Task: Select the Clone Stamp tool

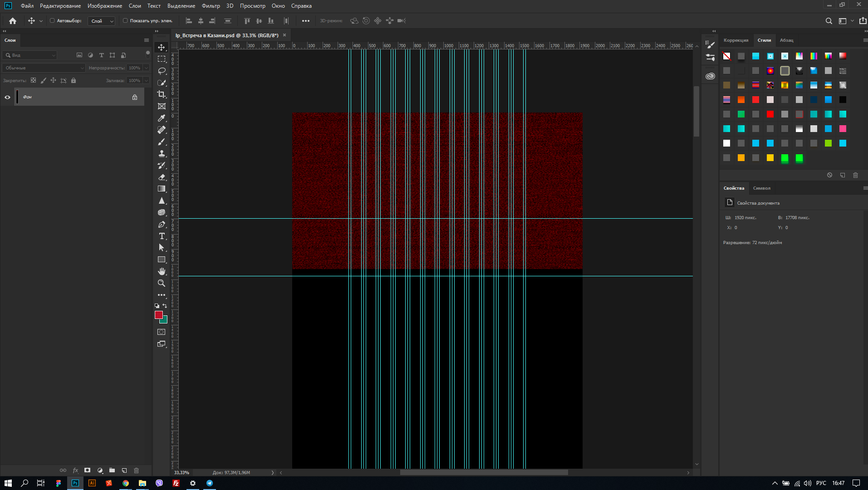Action: 162,153
